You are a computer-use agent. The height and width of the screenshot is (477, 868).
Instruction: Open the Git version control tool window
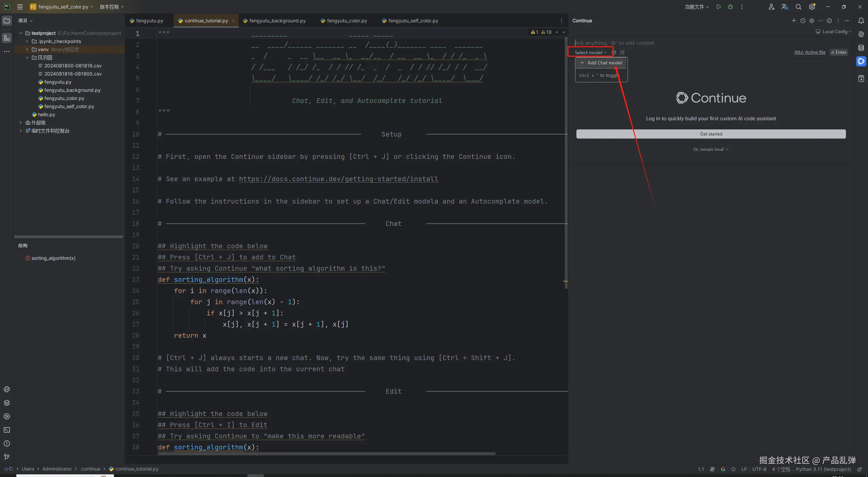click(x=6, y=457)
